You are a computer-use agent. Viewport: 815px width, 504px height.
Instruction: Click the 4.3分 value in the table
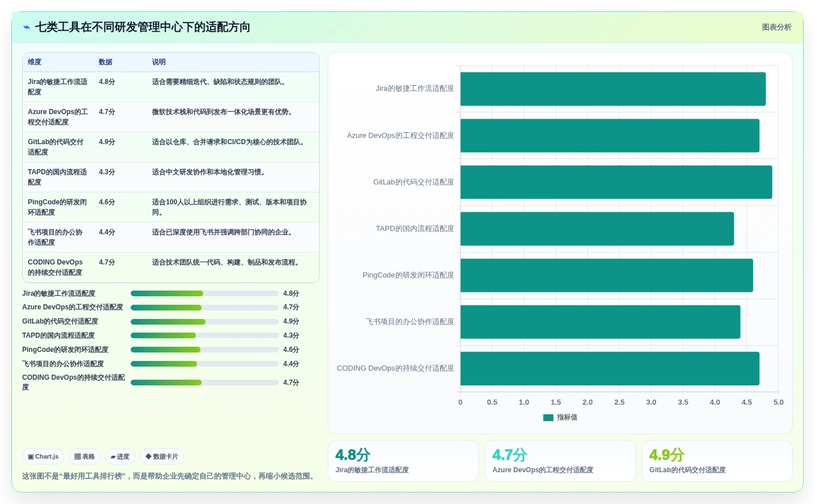[x=107, y=172]
